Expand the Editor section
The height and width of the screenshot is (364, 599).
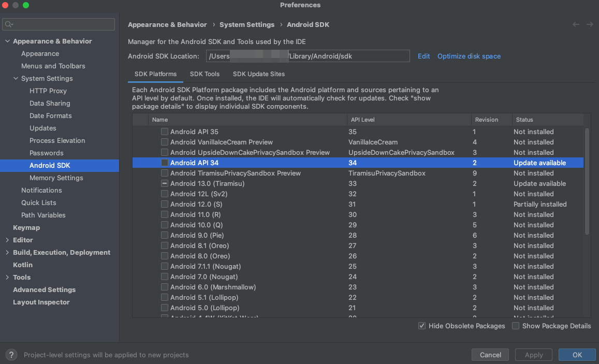point(7,240)
